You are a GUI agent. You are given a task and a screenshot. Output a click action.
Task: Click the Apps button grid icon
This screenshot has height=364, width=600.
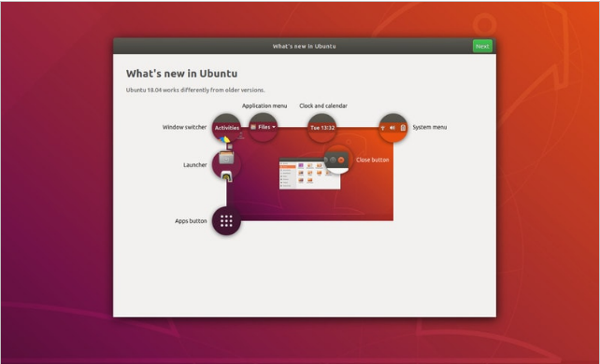tap(226, 221)
